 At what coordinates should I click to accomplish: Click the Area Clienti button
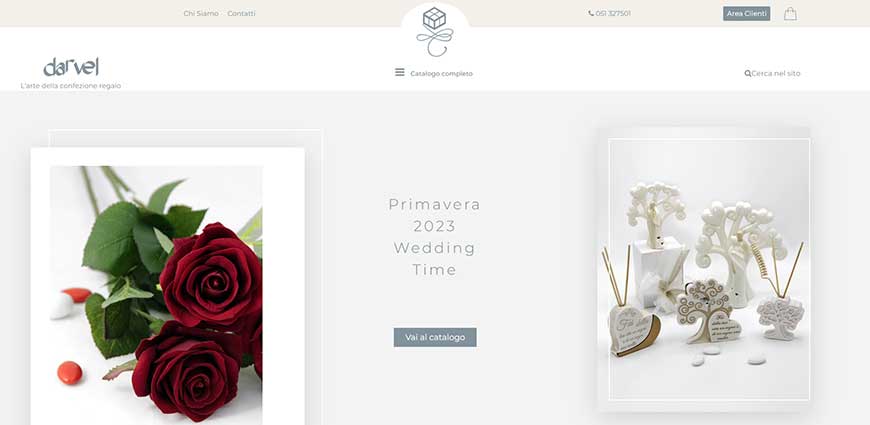point(746,13)
